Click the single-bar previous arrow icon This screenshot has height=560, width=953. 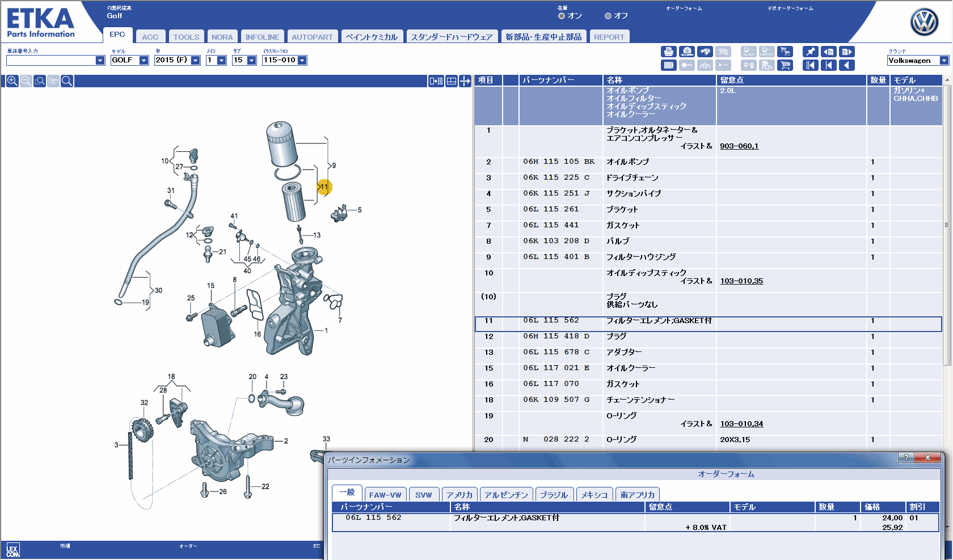(x=829, y=65)
